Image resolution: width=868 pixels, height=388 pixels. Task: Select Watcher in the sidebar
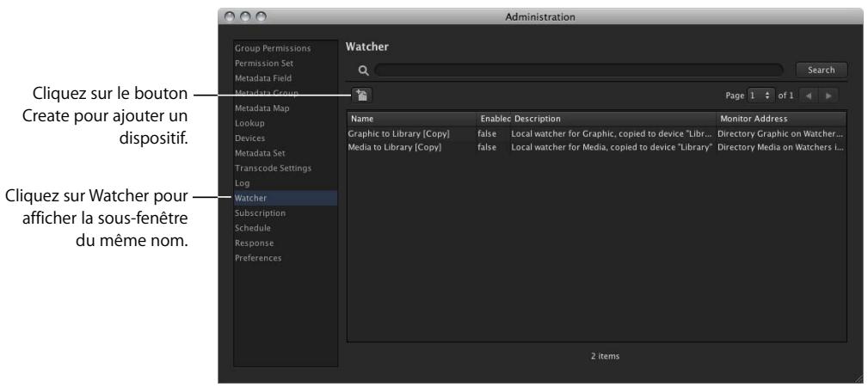[x=285, y=198]
